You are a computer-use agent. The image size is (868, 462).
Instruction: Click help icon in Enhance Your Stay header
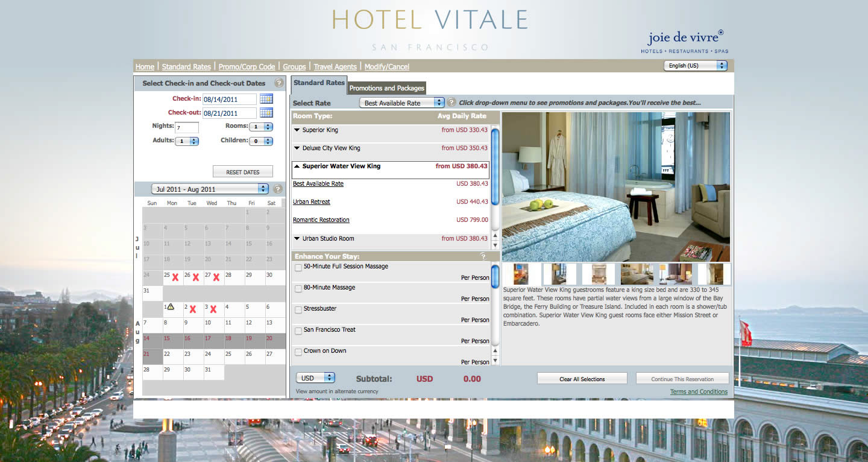[x=483, y=256]
